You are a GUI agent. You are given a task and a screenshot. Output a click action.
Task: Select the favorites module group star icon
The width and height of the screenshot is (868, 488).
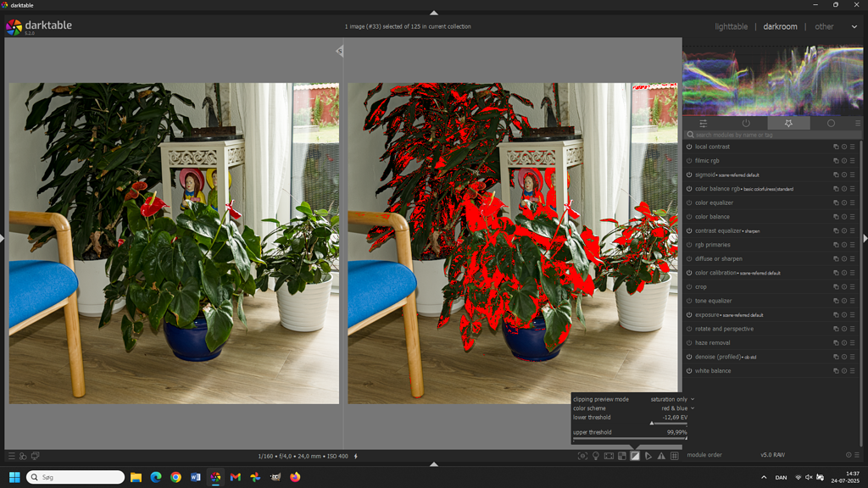[788, 124]
